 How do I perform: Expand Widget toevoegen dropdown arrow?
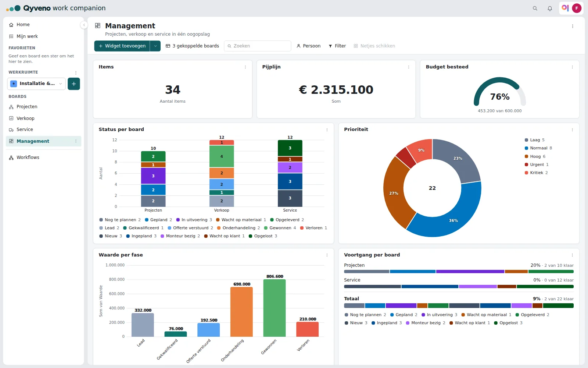(x=155, y=46)
